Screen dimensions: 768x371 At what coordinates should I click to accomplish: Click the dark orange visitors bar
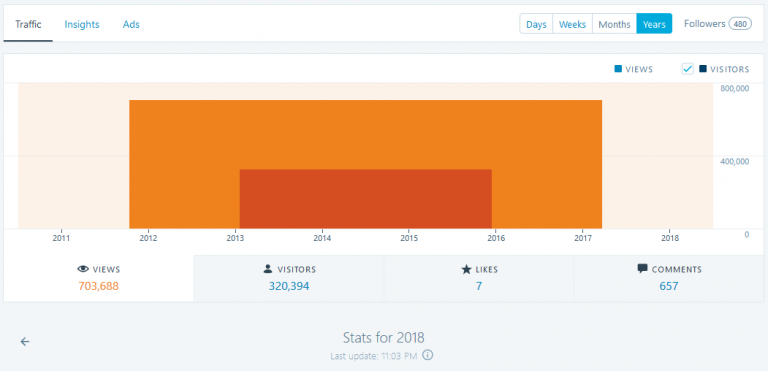pyautogui.click(x=366, y=199)
